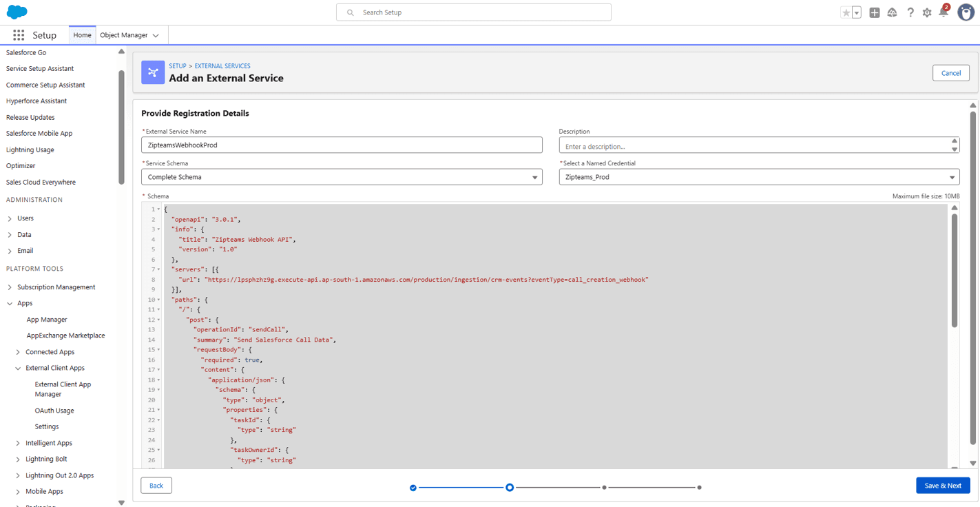The height and width of the screenshot is (507, 980).
Task: Fold the code block at line 10
Action: pyautogui.click(x=158, y=300)
